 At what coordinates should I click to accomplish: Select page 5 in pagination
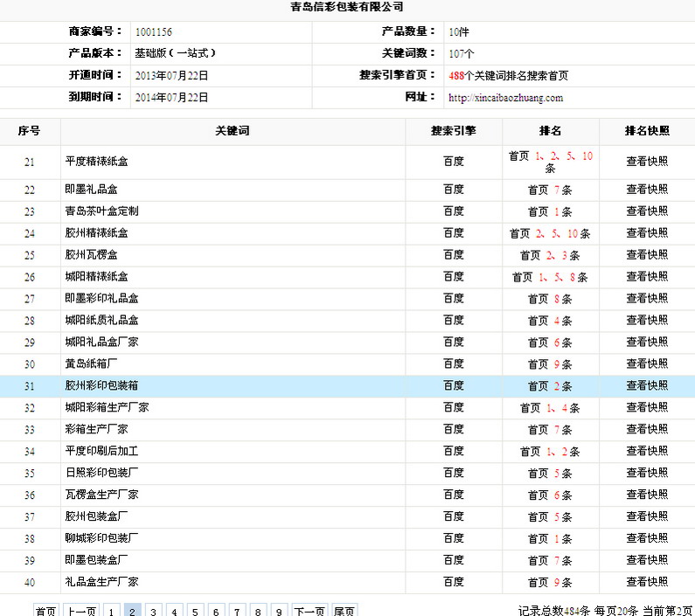[195, 612]
